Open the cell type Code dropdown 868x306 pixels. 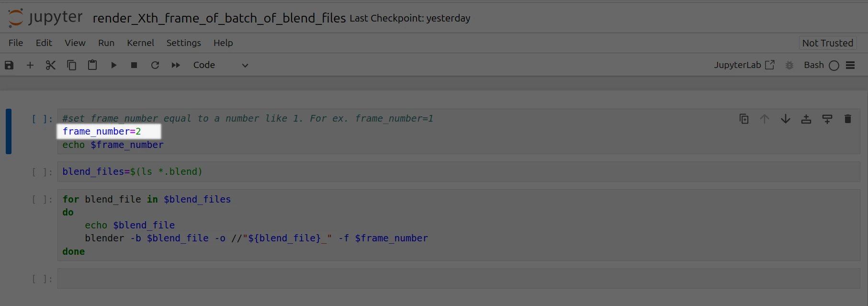pyautogui.click(x=221, y=65)
